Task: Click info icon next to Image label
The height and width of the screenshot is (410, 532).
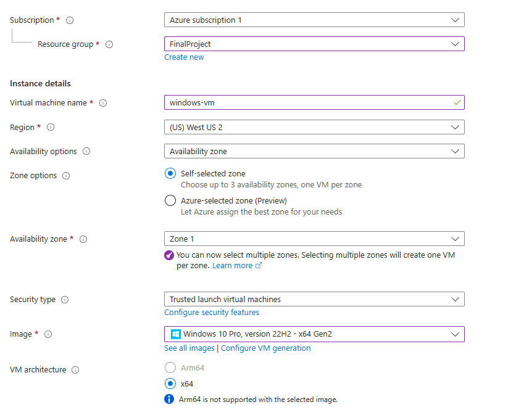Action: click(x=48, y=334)
